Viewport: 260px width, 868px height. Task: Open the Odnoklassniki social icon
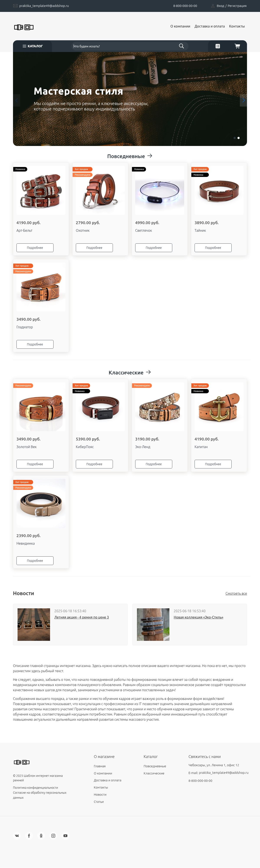coord(41,835)
